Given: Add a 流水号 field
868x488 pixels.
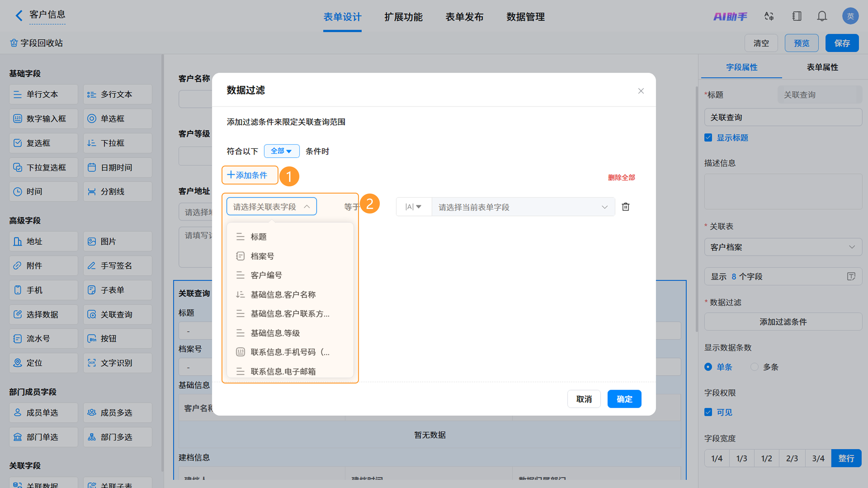Looking at the screenshot, I should click(43, 339).
